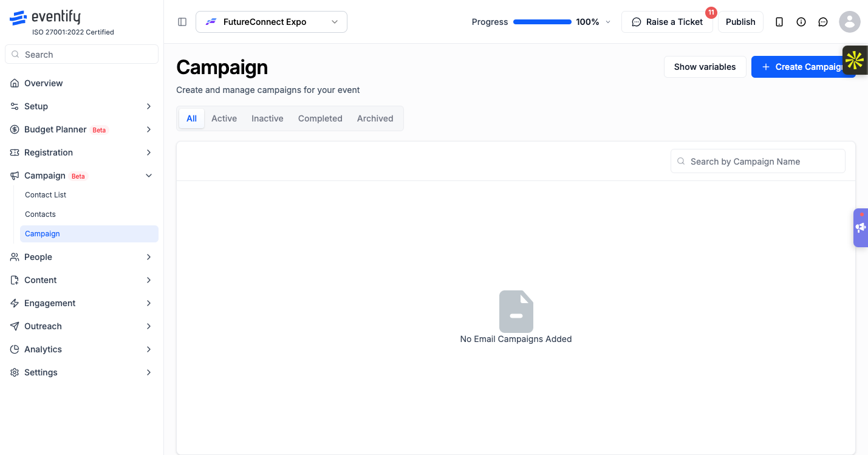Expand the Budget Planner chevron
This screenshot has height=455, width=868.
tap(149, 129)
